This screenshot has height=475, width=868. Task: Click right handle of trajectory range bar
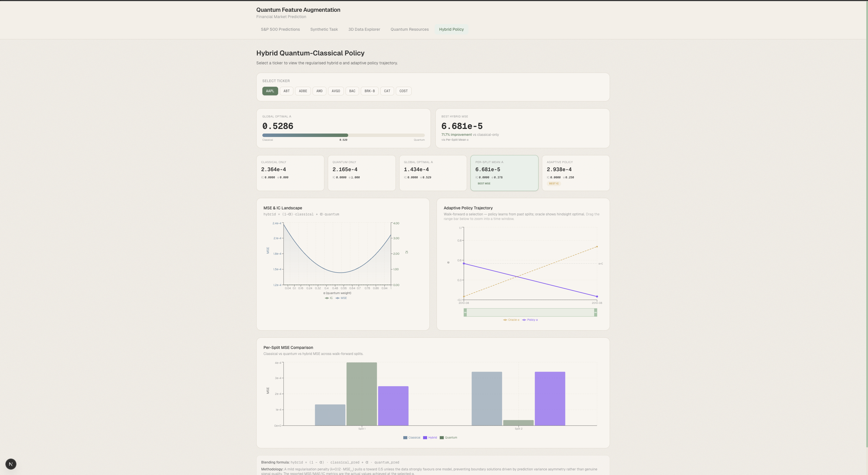(x=595, y=312)
